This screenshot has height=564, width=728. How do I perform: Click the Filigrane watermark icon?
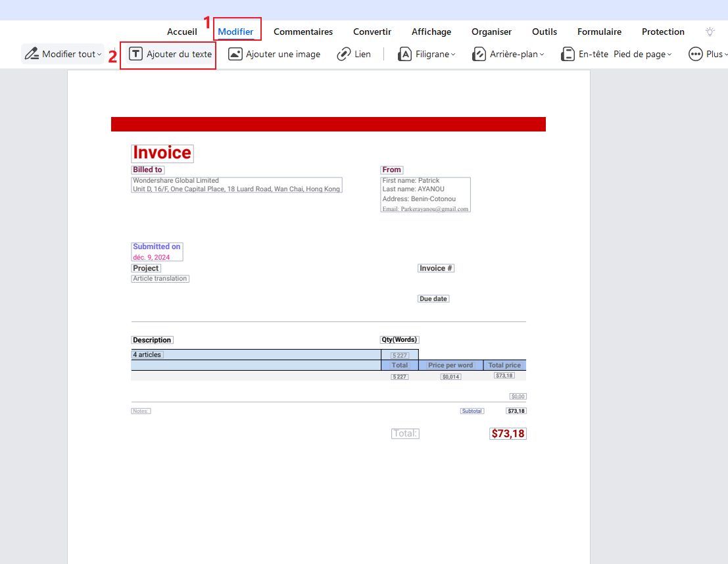[x=404, y=54]
